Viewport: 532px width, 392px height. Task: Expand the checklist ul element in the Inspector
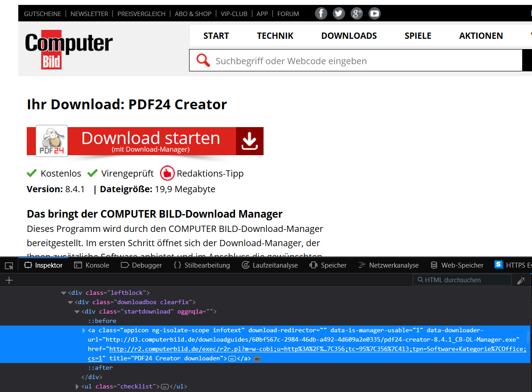[x=77, y=386]
